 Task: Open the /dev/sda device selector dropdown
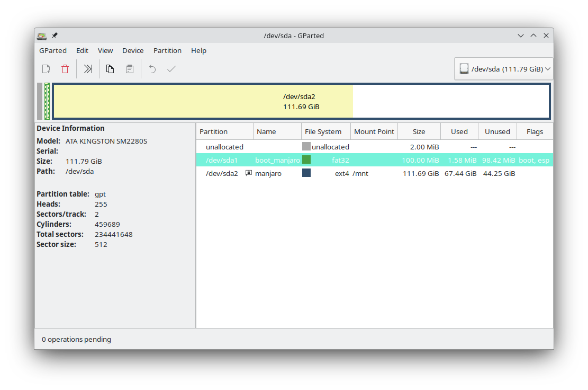tap(504, 69)
